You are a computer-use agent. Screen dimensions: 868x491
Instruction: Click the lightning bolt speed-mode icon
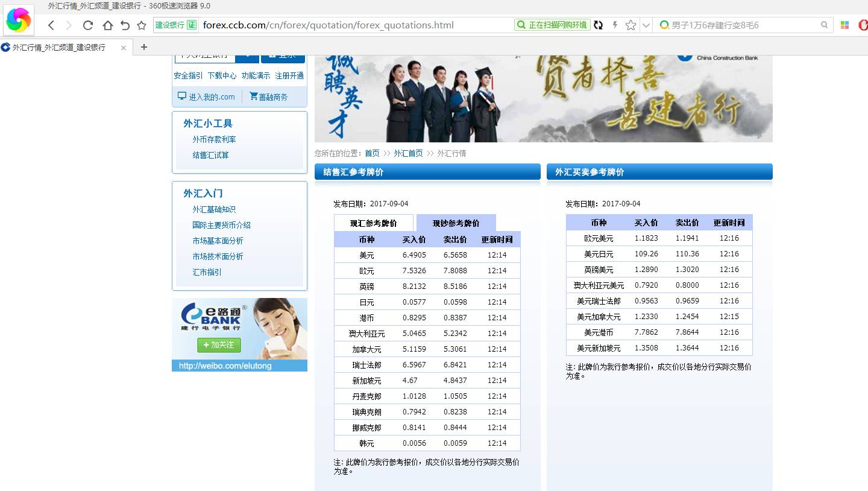point(615,25)
